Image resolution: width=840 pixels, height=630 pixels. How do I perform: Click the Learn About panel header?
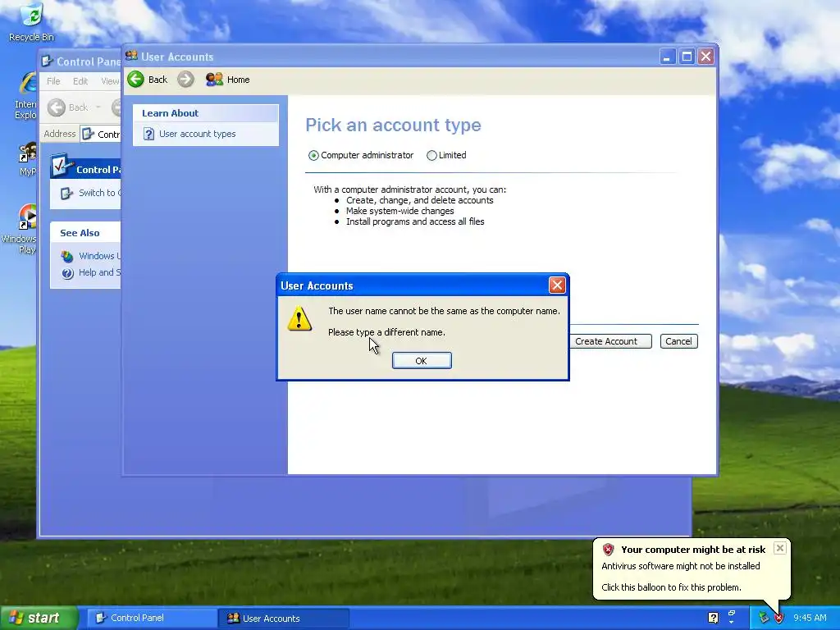pyautogui.click(x=206, y=113)
